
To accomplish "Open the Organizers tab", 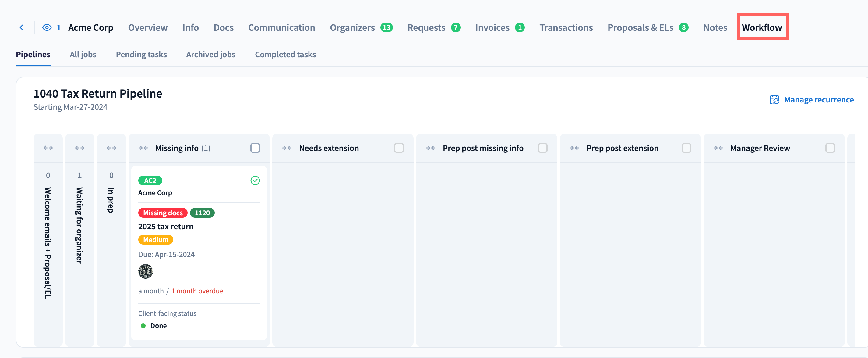I will click(x=352, y=28).
